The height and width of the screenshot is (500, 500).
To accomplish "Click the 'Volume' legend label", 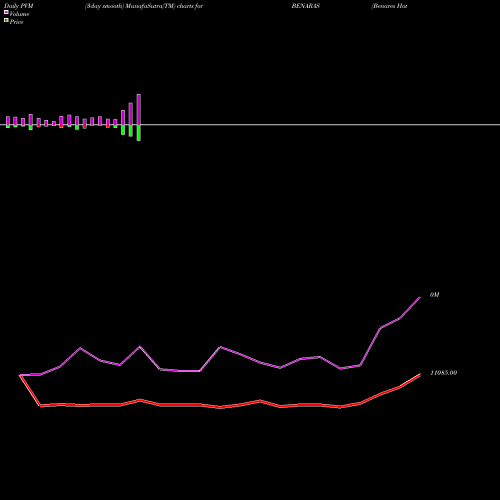I will pos(19,14).
